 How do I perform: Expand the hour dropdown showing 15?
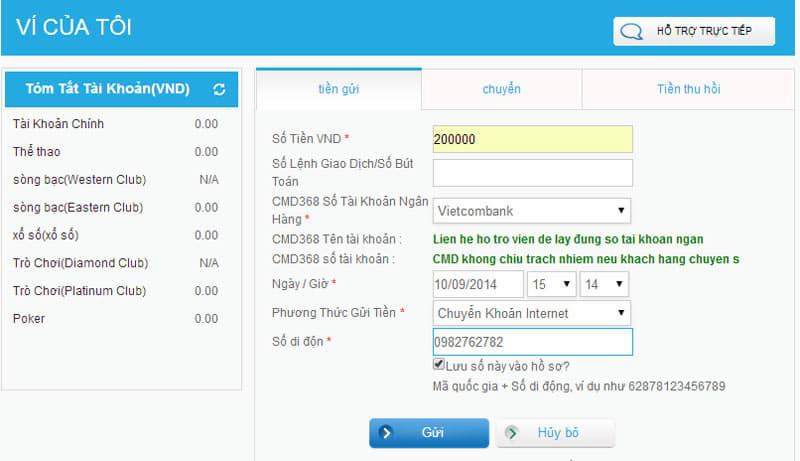click(553, 285)
